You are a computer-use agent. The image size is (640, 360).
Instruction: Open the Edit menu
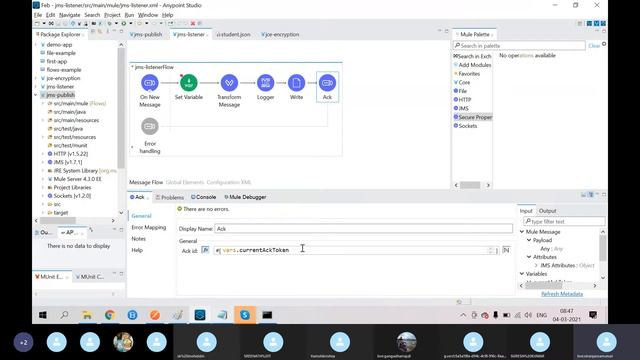click(50, 15)
